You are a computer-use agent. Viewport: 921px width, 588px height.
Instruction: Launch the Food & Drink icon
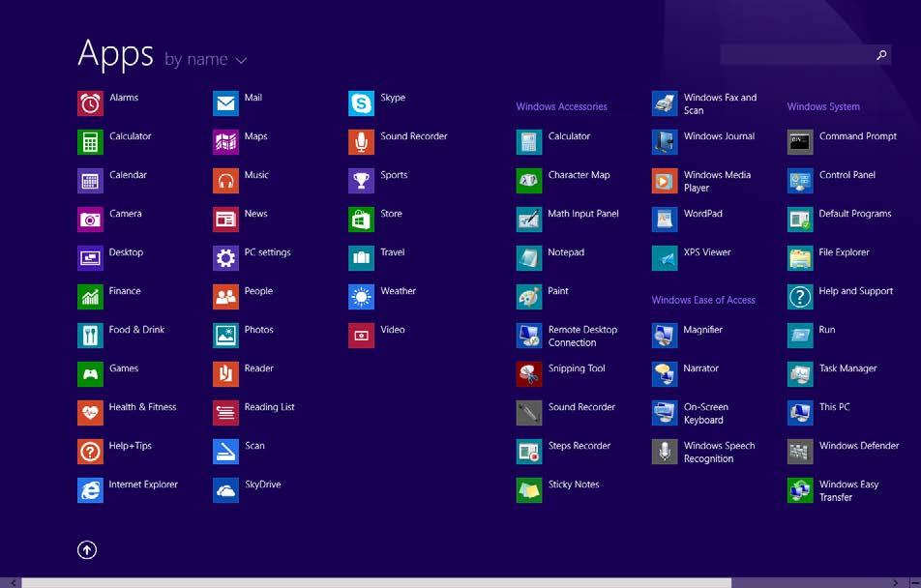(x=90, y=336)
